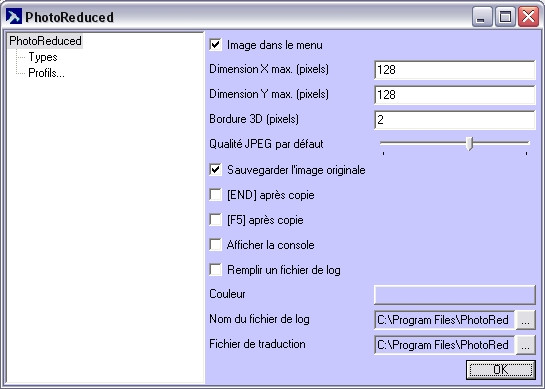The image size is (545, 389).
Task: Open the Couleur color swatch
Action: click(455, 295)
